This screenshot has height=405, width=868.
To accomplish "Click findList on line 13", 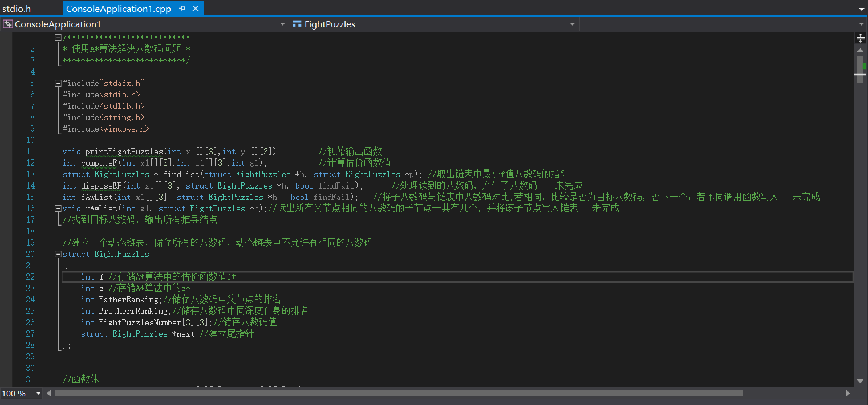I will 181,174.
